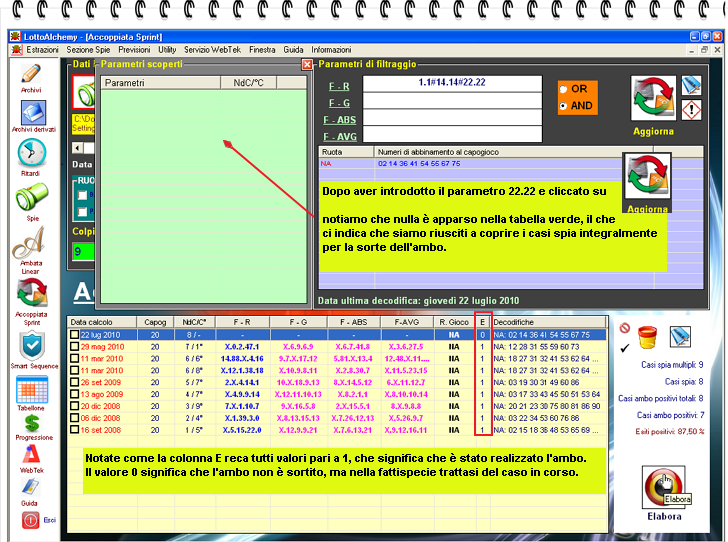Open the Servizio WebTek menu
Image resolution: width=728 pixels, height=542 pixels.
pos(212,50)
